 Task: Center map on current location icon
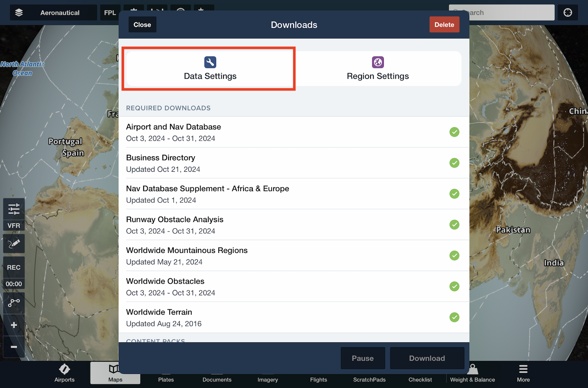pos(568,13)
